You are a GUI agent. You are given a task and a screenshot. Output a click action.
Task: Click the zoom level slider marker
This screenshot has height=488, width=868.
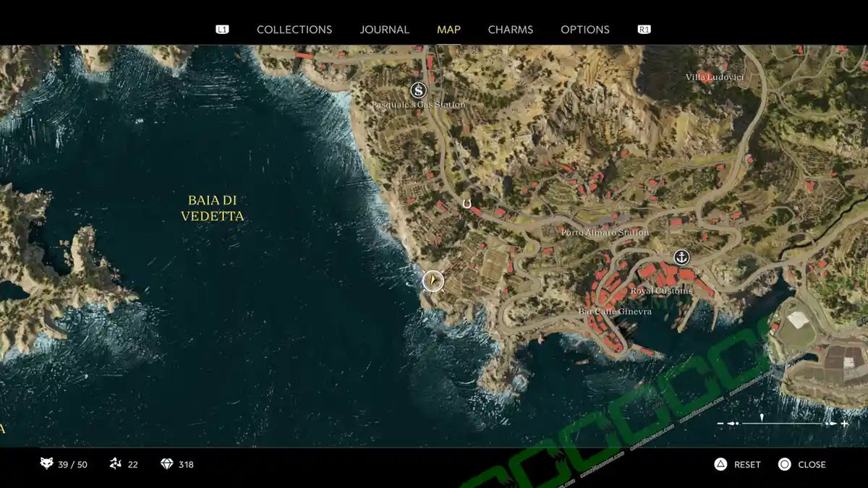[x=762, y=419]
